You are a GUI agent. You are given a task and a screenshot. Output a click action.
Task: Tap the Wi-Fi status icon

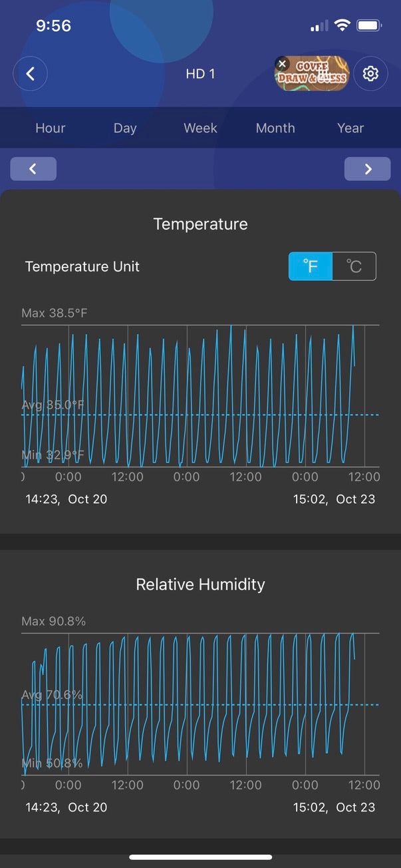pyautogui.click(x=342, y=26)
